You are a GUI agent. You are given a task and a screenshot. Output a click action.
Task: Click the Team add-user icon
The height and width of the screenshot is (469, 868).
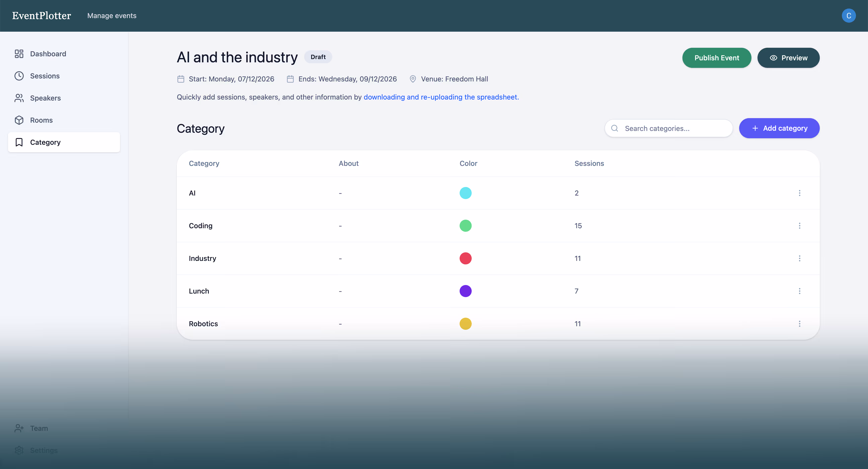pos(19,428)
